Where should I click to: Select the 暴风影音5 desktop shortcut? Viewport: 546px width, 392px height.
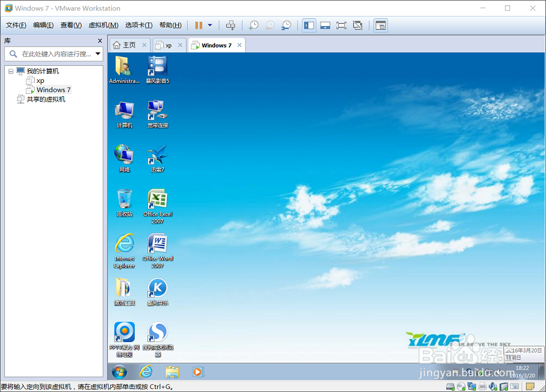157,70
